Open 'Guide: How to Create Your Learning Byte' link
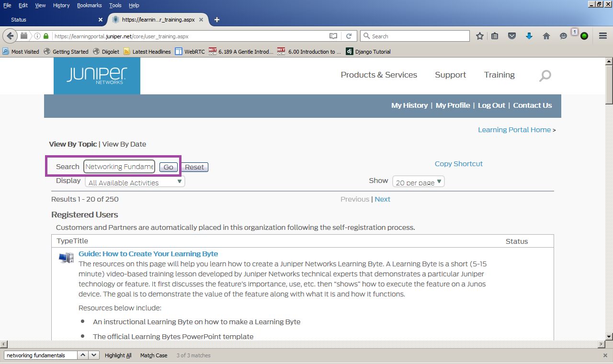 tap(148, 254)
